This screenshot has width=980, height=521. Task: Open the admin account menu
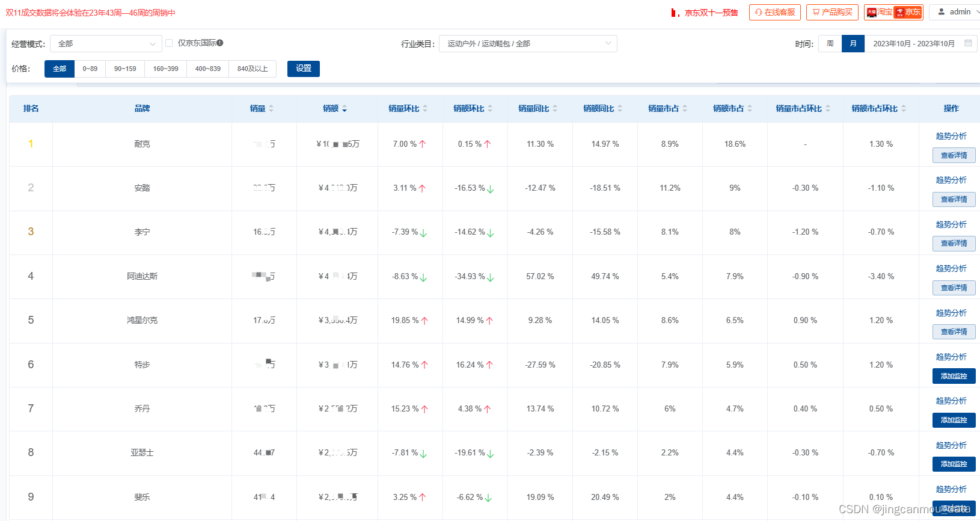(955, 12)
